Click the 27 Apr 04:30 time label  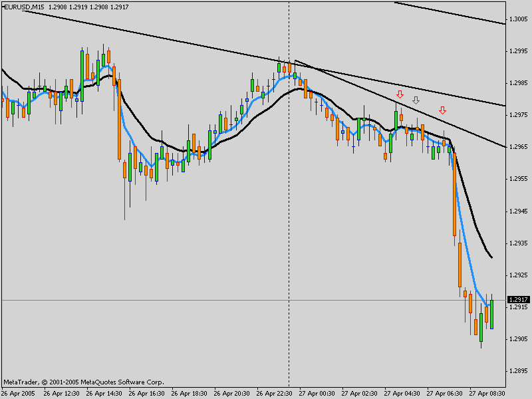coord(402,394)
